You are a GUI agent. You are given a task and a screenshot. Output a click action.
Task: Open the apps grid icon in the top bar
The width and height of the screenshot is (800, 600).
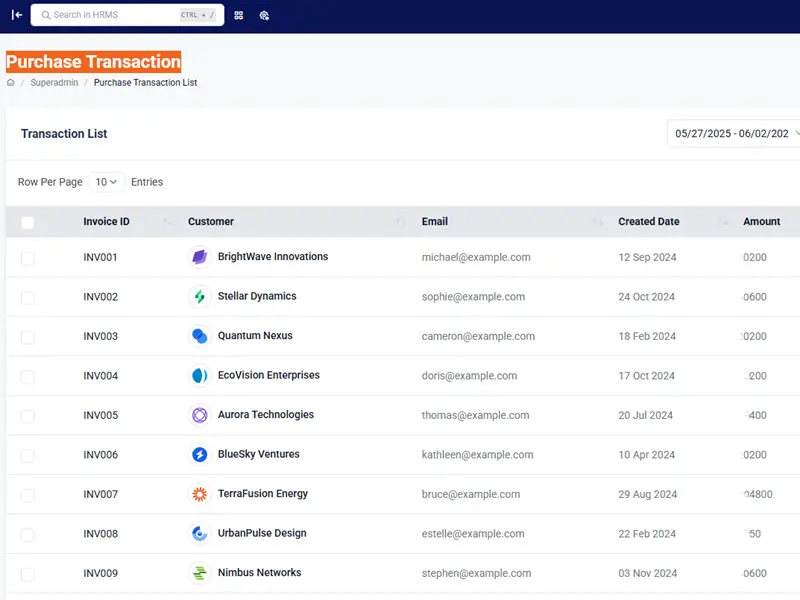point(238,16)
